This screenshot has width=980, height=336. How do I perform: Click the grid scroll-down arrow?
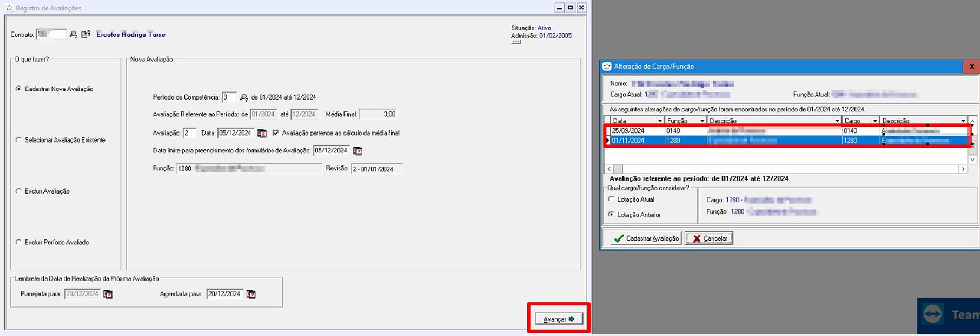972,160
